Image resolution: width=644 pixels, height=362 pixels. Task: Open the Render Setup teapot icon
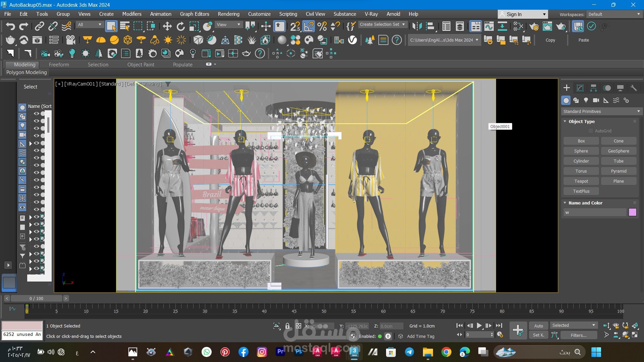click(x=534, y=26)
